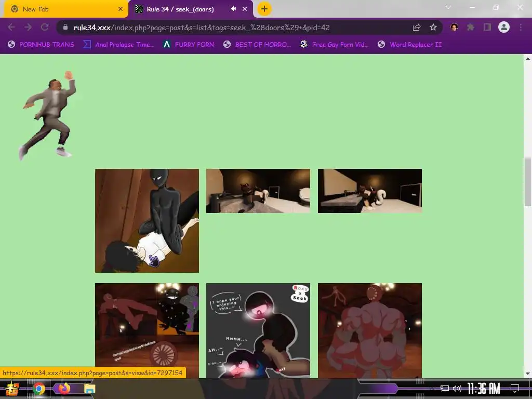Viewport: 532px width, 399px height.
Task: Go back to the previous page
Action: click(11, 28)
